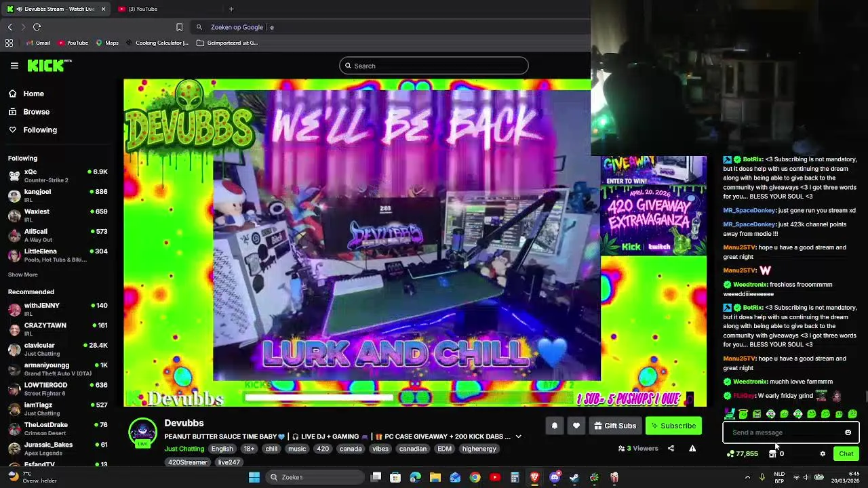This screenshot has height=488, width=868.
Task: Go to Home in Kick sidebar
Action: [x=26, y=94]
